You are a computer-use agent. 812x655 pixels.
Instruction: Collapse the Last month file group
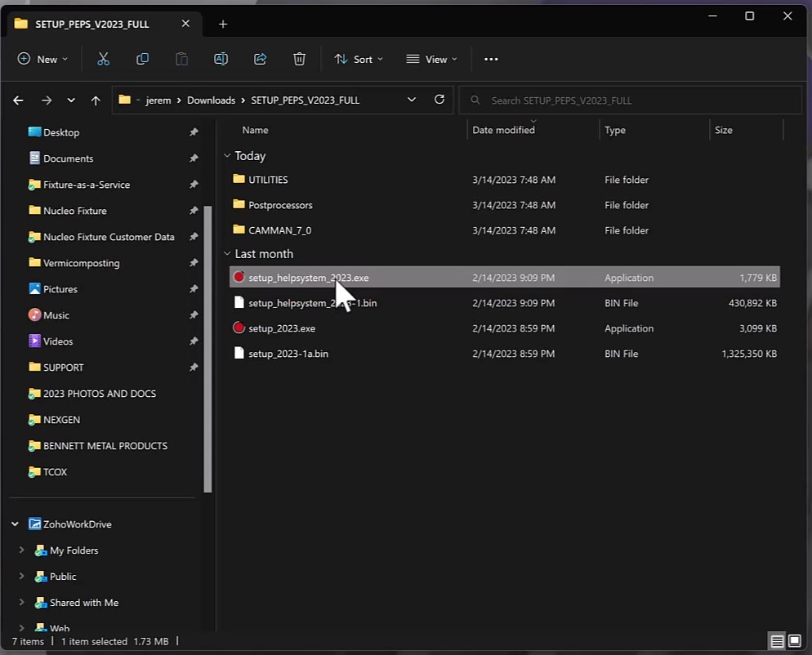[x=227, y=254]
